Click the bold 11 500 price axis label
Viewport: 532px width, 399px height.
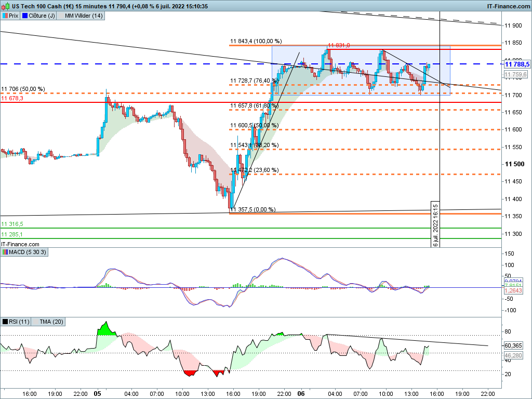tap(514, 164)
